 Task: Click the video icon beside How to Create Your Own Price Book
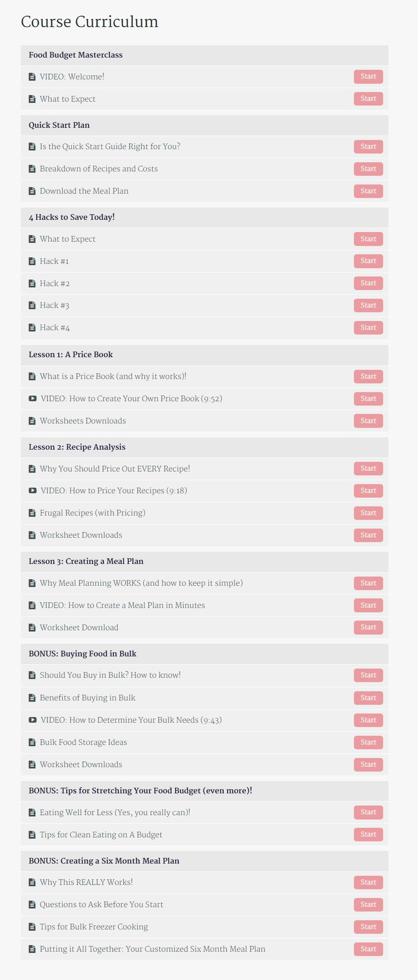point(32,398)
